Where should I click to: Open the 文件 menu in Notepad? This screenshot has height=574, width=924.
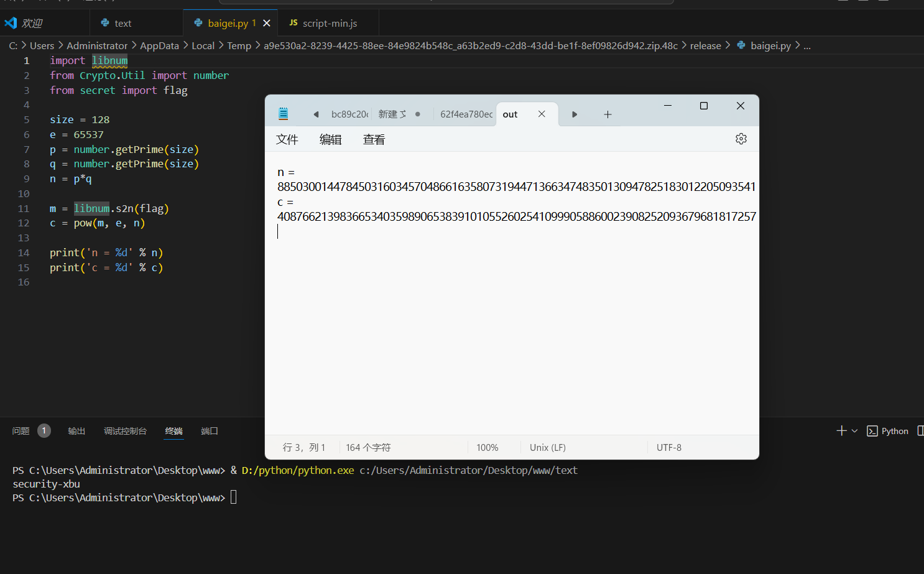pyautogui.click(x=287, y=139)
